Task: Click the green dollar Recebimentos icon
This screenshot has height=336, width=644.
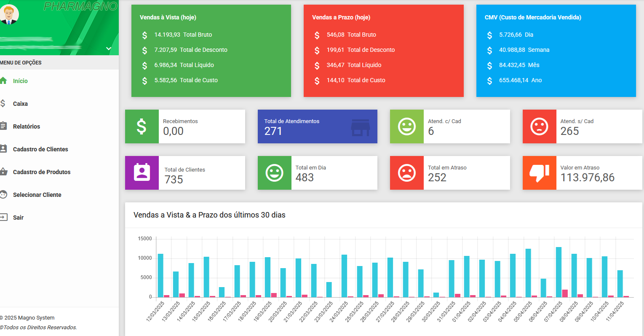Action: 142,126
